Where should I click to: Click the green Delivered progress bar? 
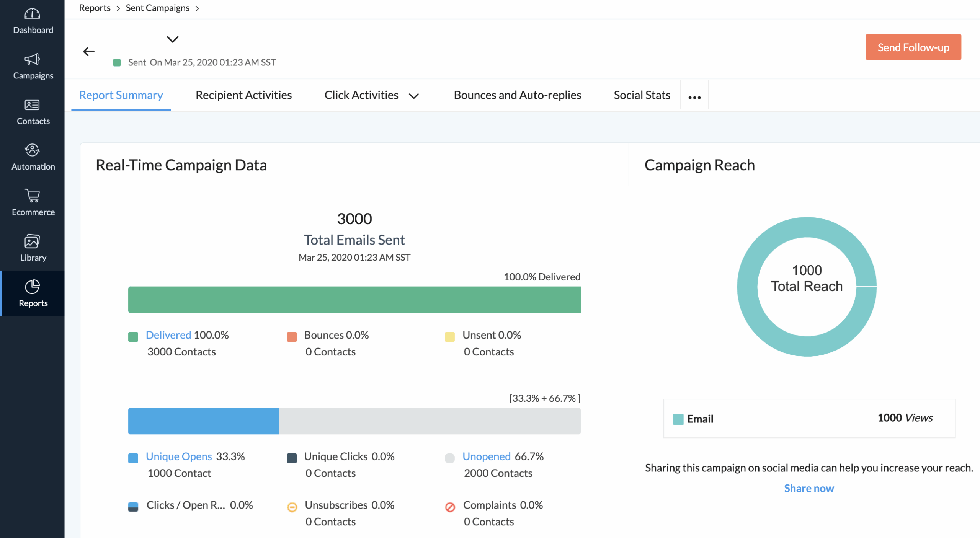coord(354,299)
